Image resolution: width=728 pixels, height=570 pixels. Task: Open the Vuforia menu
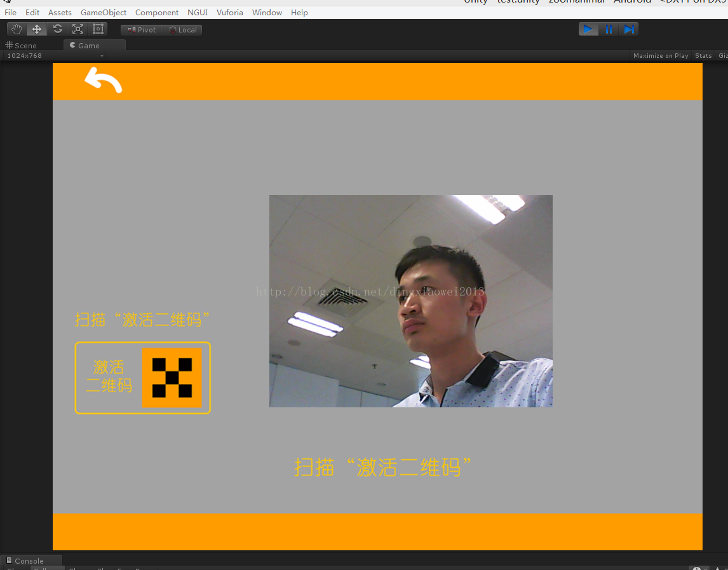[x=230, y=13]
